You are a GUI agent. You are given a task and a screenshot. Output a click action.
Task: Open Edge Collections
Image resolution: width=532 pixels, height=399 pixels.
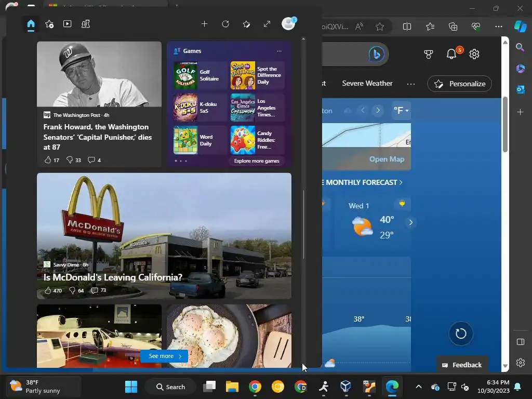tap(453, 26)
